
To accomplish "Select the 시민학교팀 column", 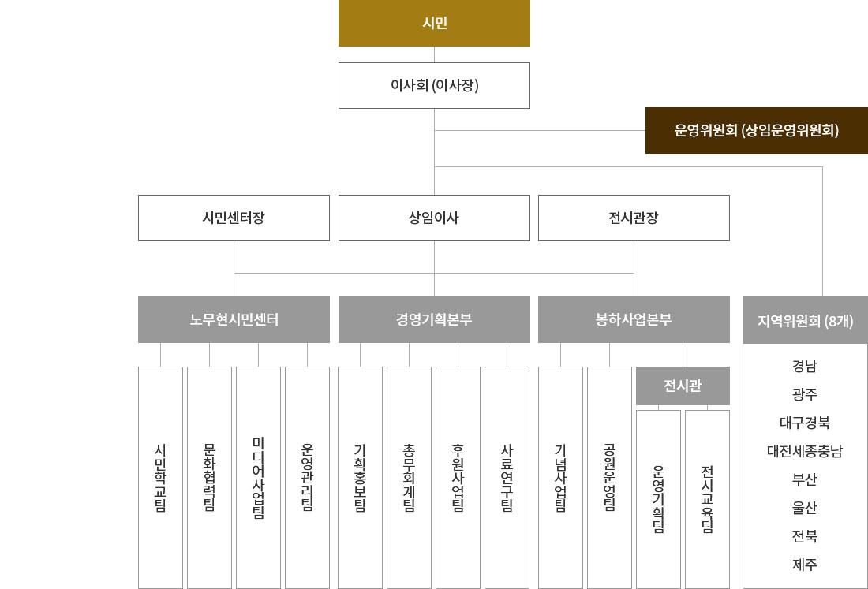I will pos(160,477).
